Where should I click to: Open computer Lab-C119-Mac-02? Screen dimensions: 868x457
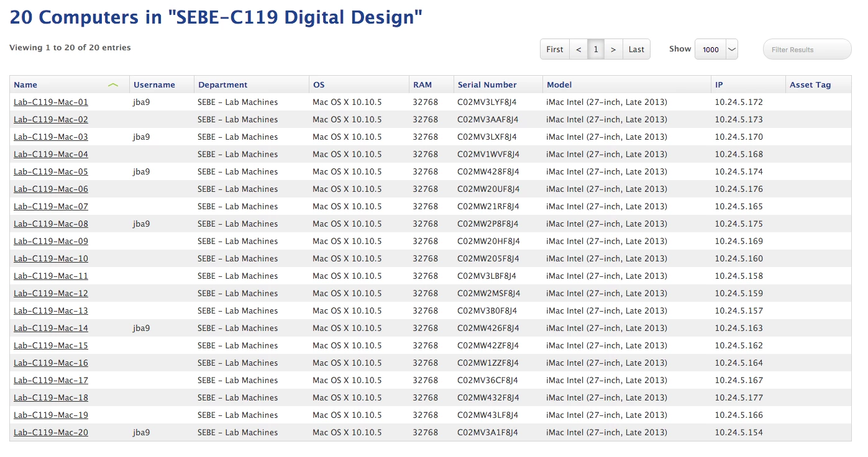tap(51, 120)
